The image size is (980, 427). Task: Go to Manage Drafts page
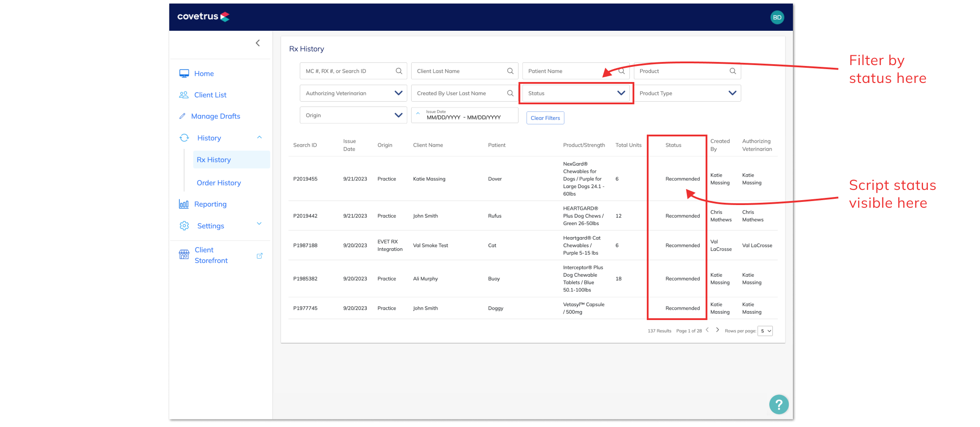click(216, 116)
